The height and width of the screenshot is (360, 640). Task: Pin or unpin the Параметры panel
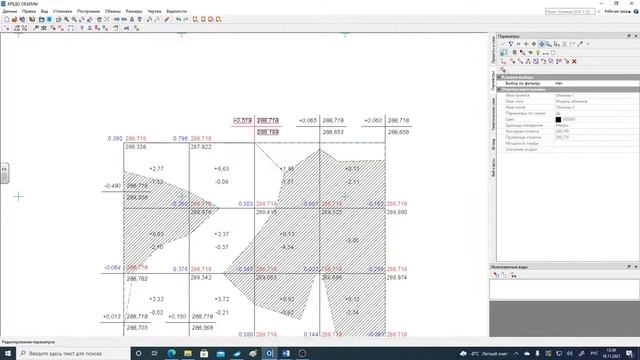tap(629, 36)
